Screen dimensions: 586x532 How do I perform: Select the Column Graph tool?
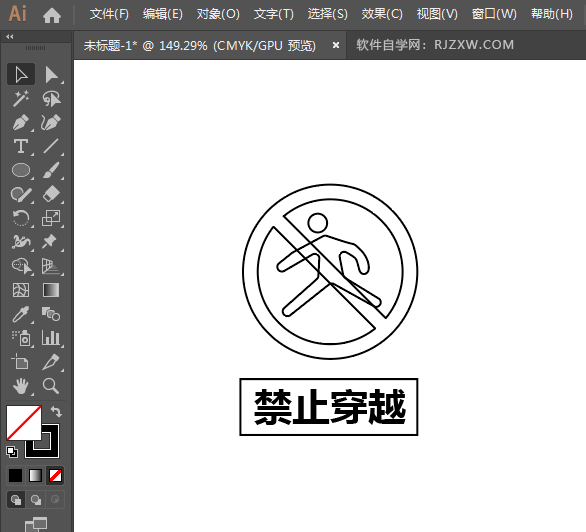click(x=52, y=338)
